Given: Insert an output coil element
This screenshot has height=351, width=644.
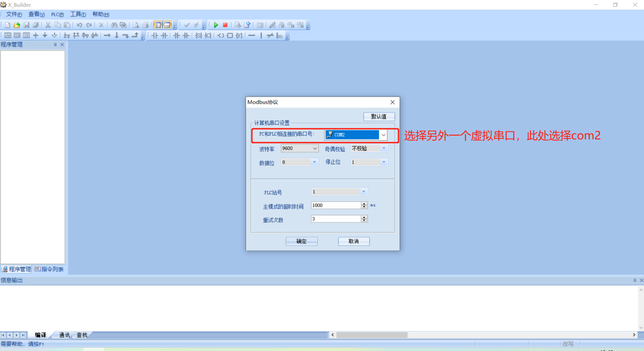Looking at the screenshot, I should (x=221, y=35).
